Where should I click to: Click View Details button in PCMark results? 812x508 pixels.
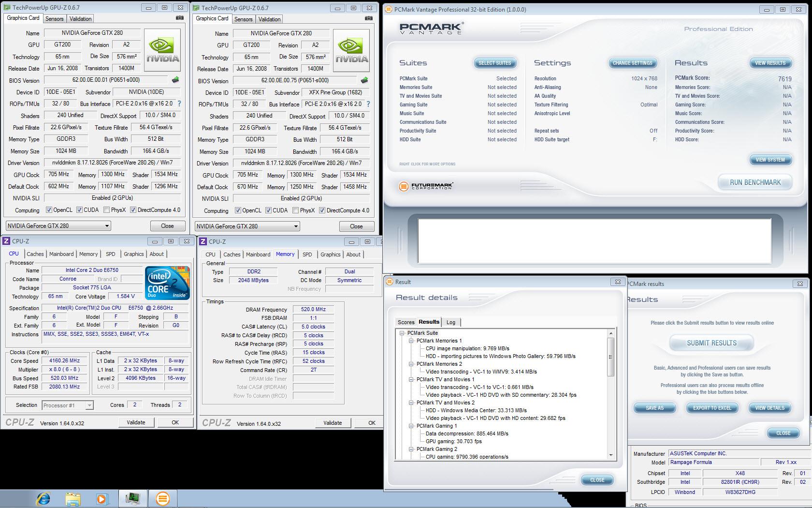coord(770,408)
